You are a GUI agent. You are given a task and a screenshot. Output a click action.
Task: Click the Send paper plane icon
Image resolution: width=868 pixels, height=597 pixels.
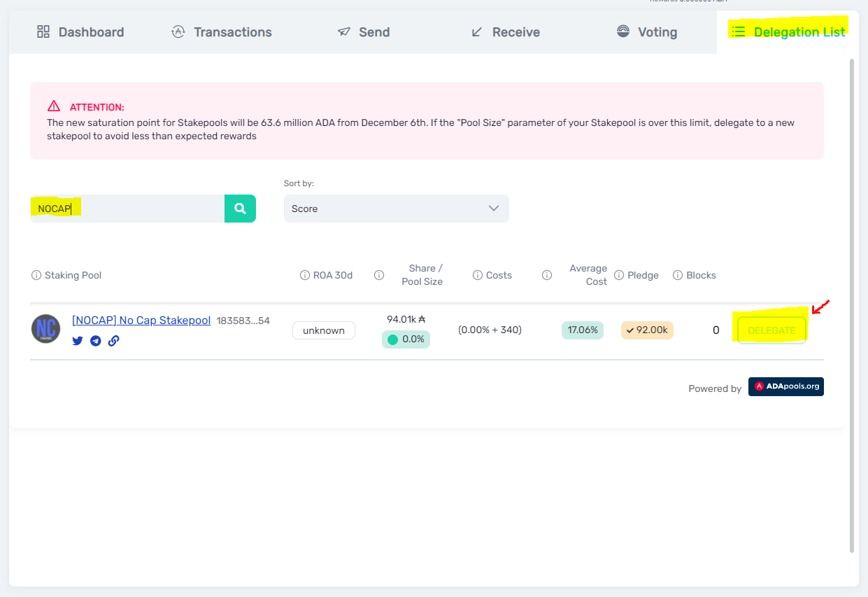coord(343,31)
